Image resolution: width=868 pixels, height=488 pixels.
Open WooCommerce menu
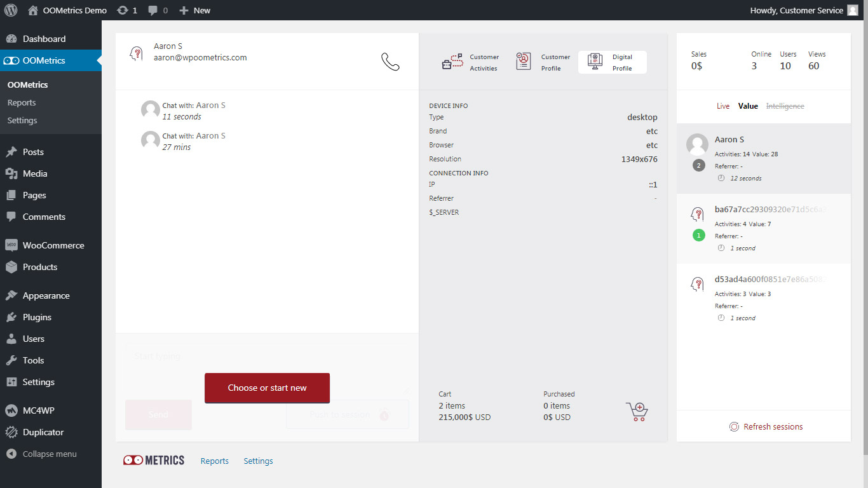pyautogui.click(x=51, y=245)
